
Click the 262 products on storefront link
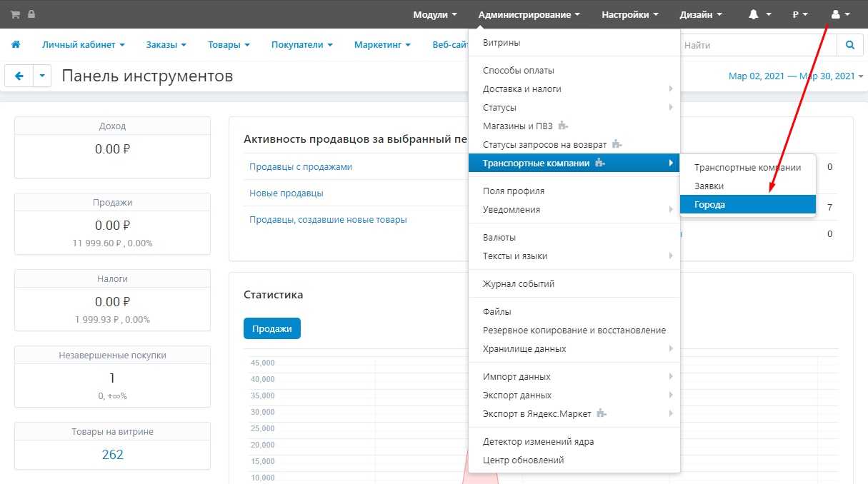112,454
